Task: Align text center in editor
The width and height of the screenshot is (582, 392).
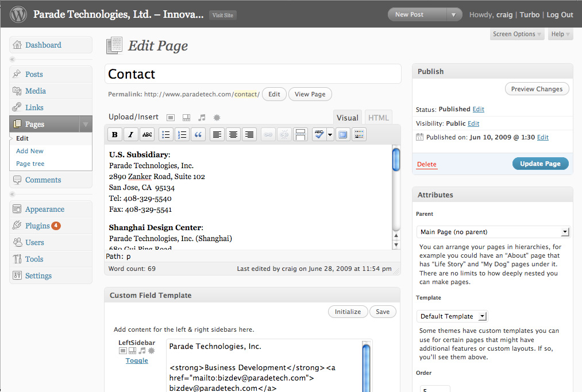Action: tap(233, 135)
